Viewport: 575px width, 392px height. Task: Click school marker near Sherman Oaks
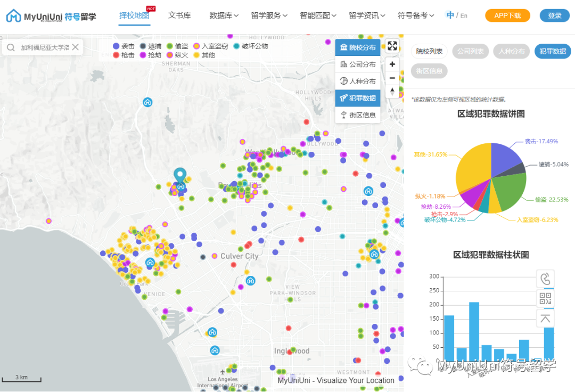(x=147, y=102)
